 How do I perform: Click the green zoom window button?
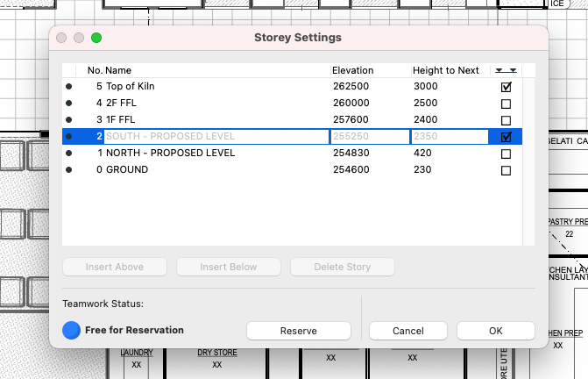tap(96, 38)
